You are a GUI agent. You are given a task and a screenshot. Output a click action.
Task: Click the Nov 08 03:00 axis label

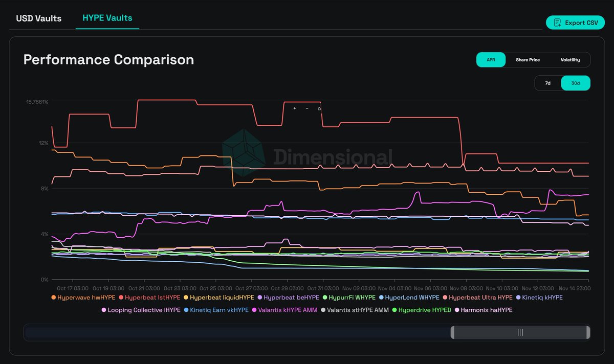[x=466, y=287]
